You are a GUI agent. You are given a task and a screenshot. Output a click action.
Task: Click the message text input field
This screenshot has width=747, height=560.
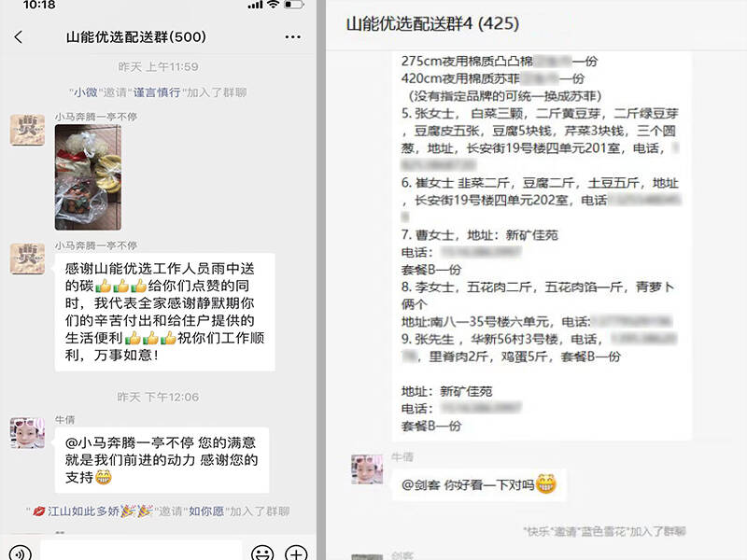tap(142, 552)
